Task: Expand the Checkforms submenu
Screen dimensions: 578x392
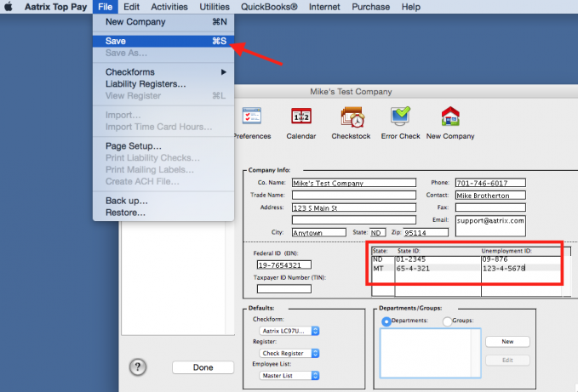Action: click(162, 72)
